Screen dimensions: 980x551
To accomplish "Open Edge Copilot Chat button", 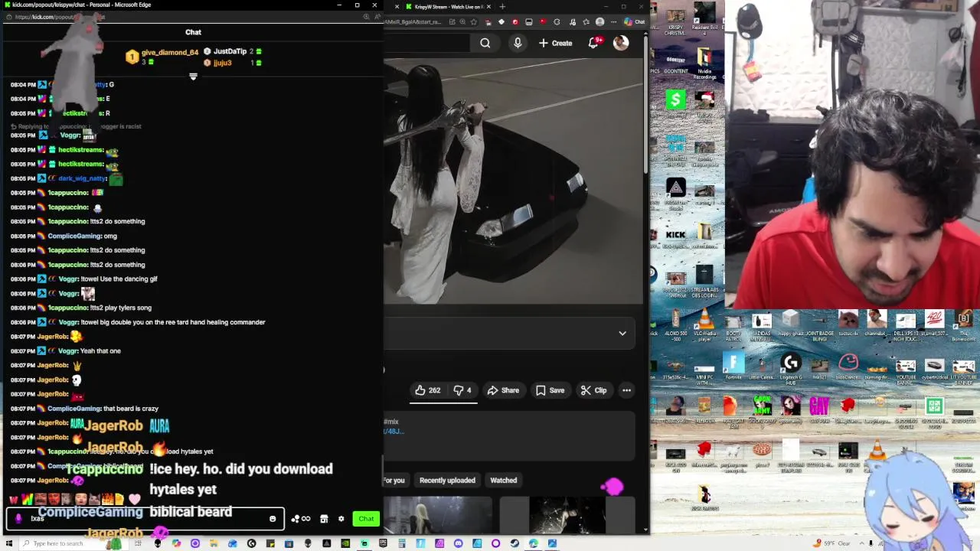I will pos(635,21).
